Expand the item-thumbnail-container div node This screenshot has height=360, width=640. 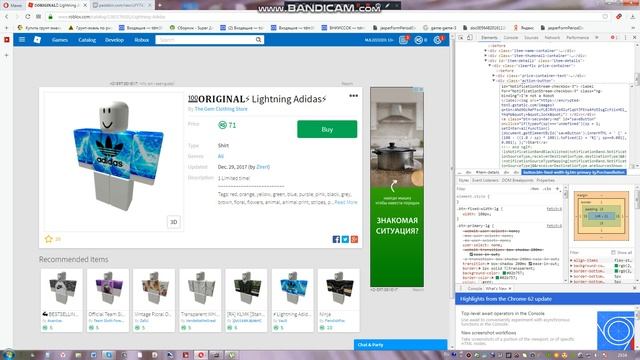coord(486,56)
